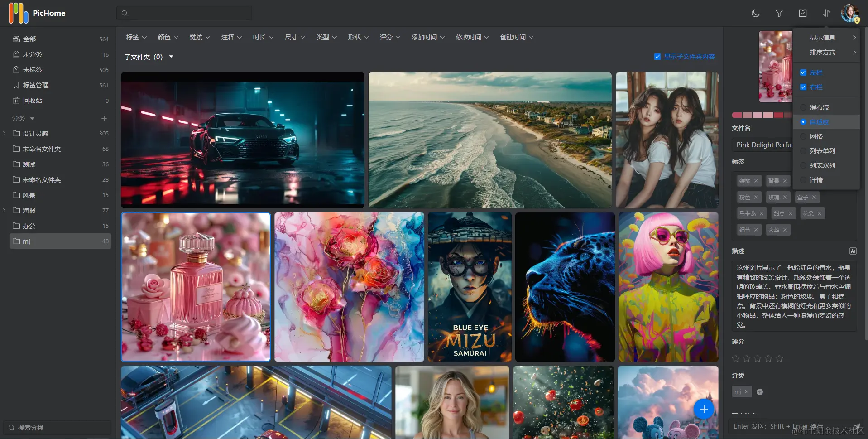Expand the 设计灵感 folder arrow
The width and height of the screenshot is (868, 439).
coord(4,133)
